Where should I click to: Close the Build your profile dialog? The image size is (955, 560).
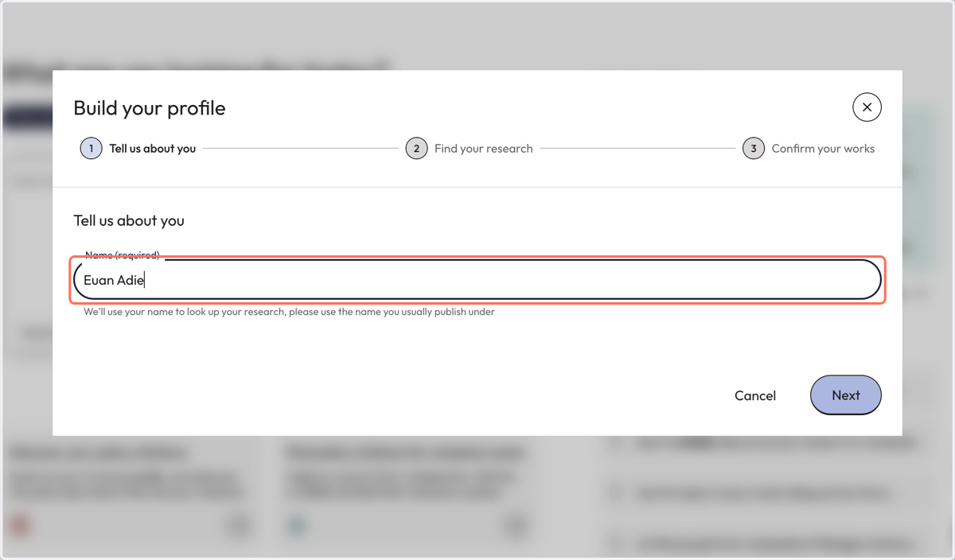(x=867, y=107)
